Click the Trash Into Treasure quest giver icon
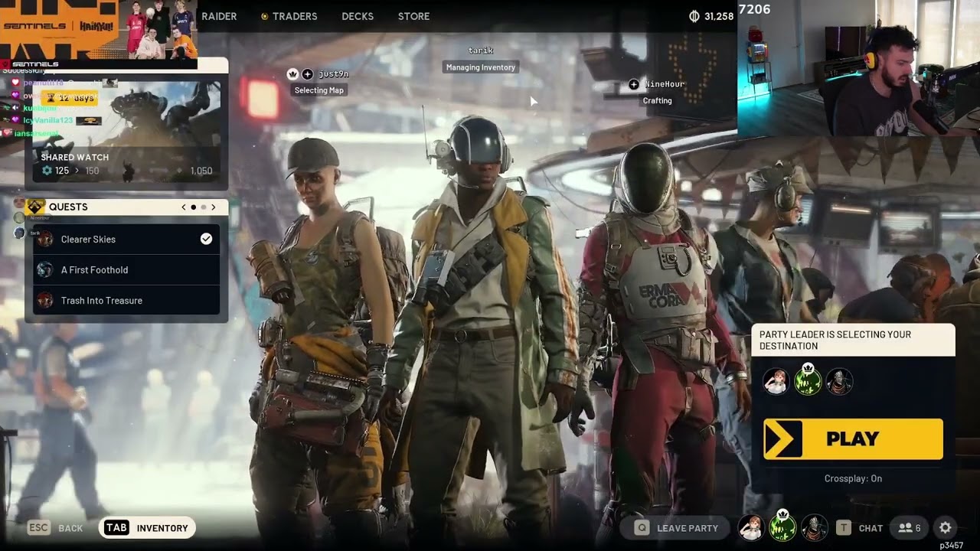The image size is (980, 551). pos(45,301)
